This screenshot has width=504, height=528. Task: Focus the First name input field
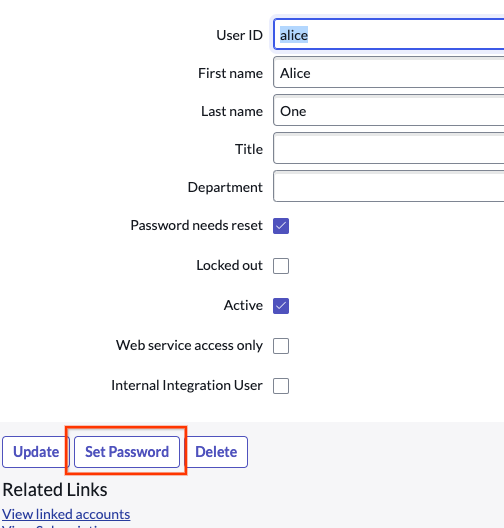click(x=389, y=72)
